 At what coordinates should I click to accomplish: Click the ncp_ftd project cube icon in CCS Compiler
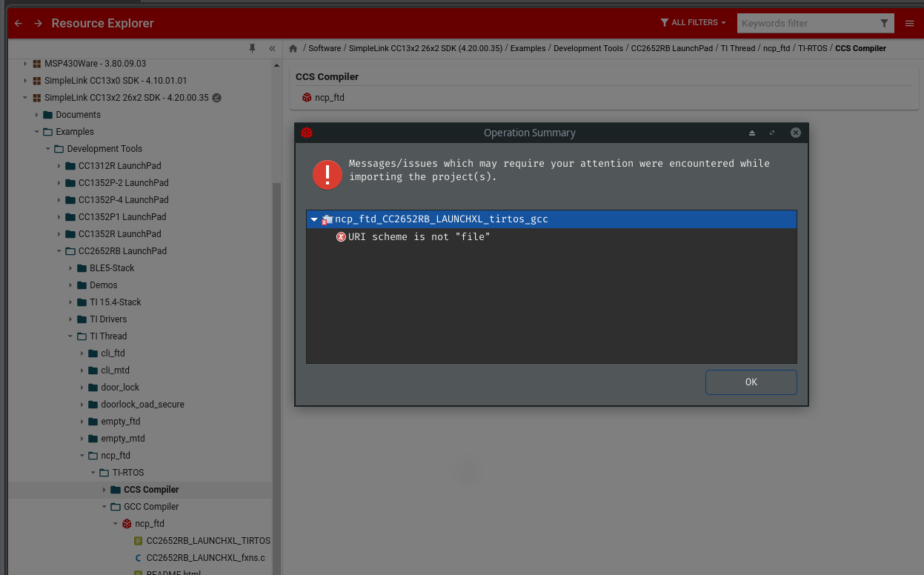(x=307, y=97)
